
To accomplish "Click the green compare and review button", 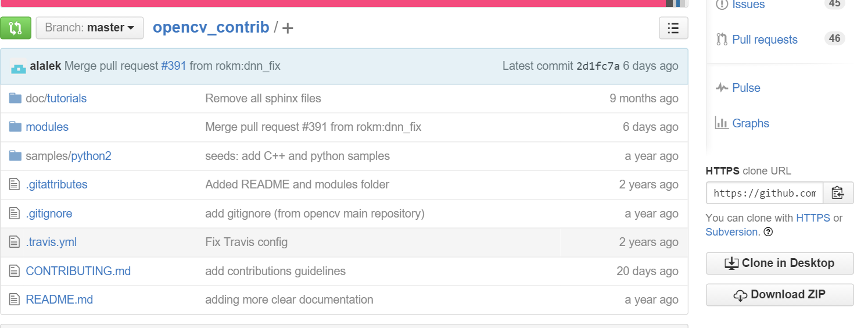I will click(x=16, y=28).
